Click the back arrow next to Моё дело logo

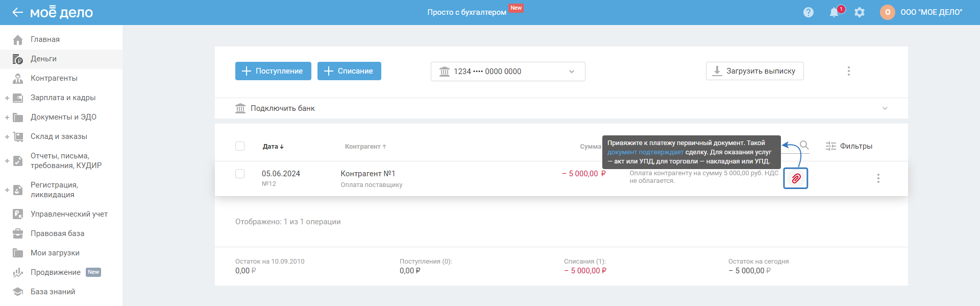(x=18, y=12)
